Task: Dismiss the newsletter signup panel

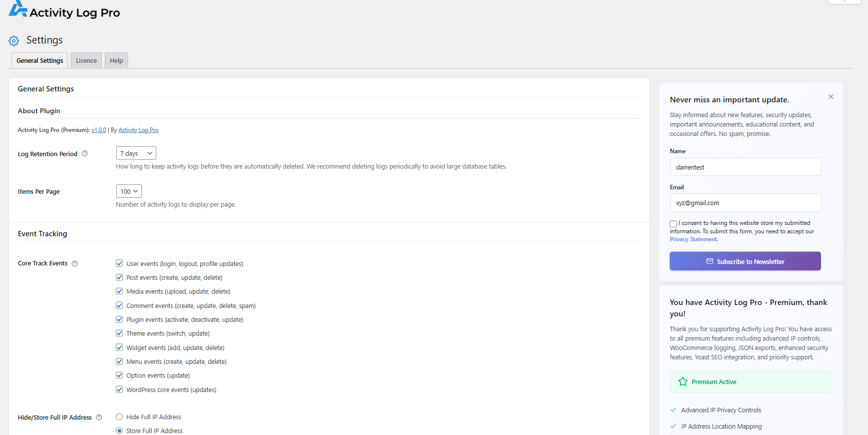Action: click(x=831, y=97)
